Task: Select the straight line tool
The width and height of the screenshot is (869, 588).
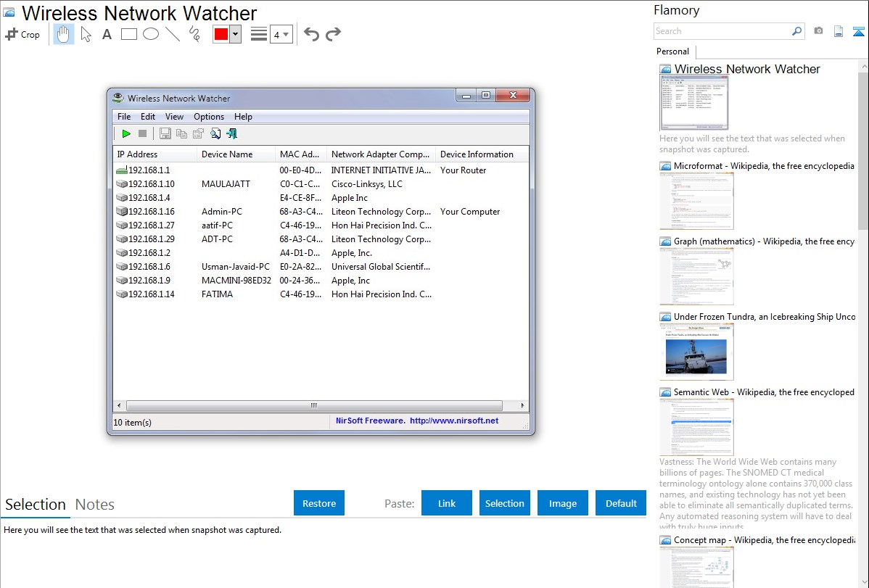Action: (x=173, y=34)
